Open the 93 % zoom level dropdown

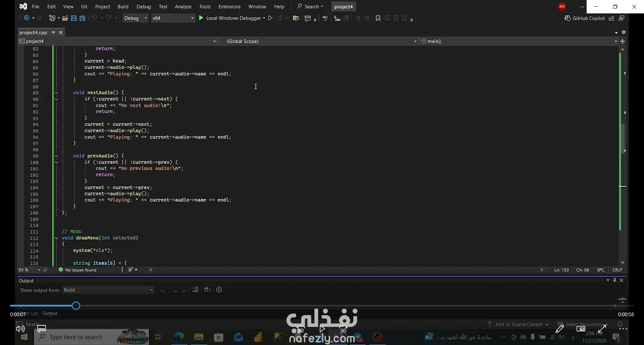(x=30, y=270)
